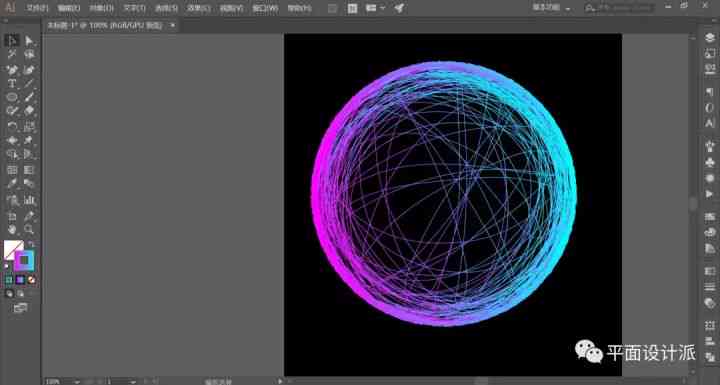Select the Shaper pencil tool
Screen dimensions: 720x385
tap(12, 111)
